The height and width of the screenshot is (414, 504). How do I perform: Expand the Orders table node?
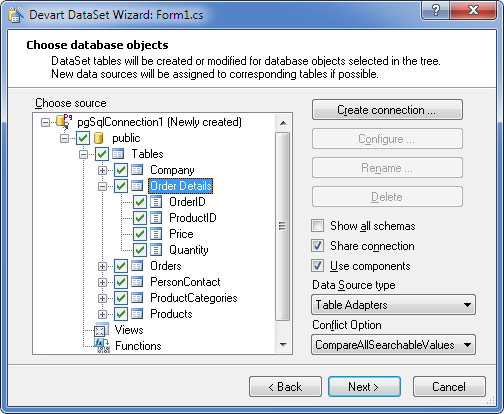[102, 266]
